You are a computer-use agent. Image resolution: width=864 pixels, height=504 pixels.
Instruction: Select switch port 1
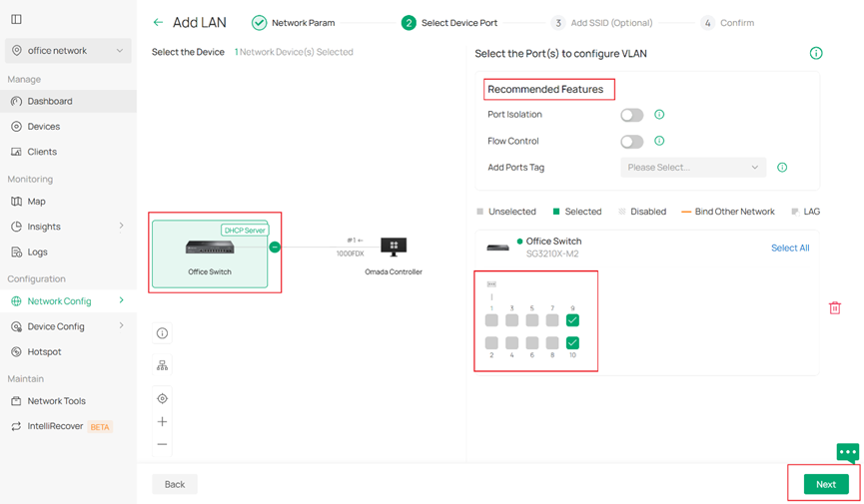[491, 320]
